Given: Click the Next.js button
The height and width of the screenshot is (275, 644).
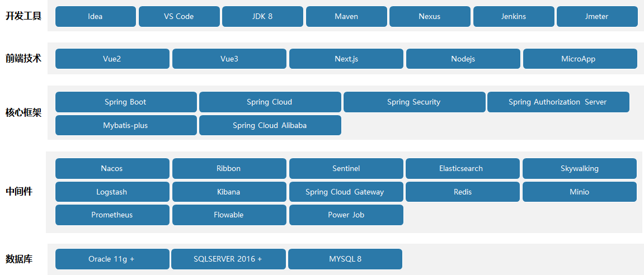Looking at the screenshot, I should pyautogui.click(x=346, y=59).
